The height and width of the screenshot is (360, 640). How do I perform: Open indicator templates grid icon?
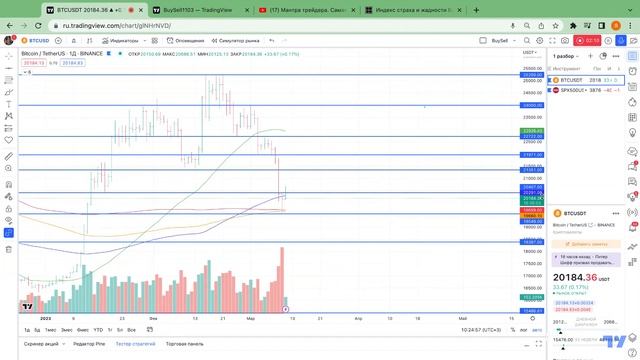(155, 40)
